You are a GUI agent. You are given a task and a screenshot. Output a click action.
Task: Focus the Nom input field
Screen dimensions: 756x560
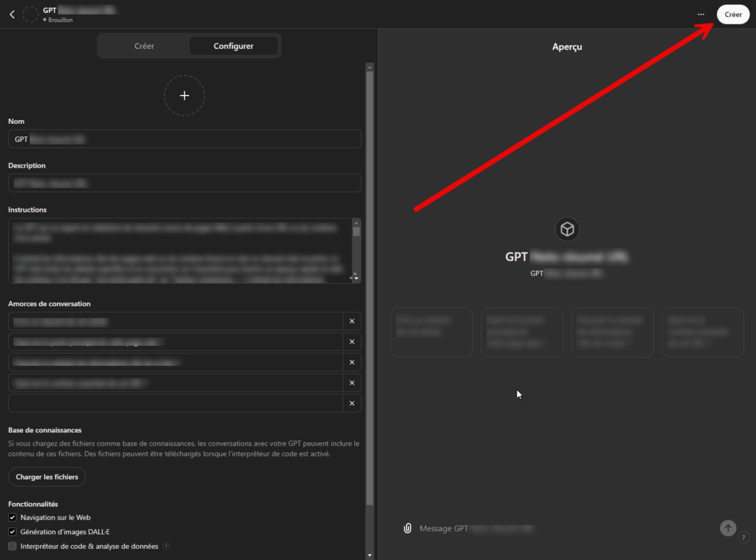click(185, 139)
